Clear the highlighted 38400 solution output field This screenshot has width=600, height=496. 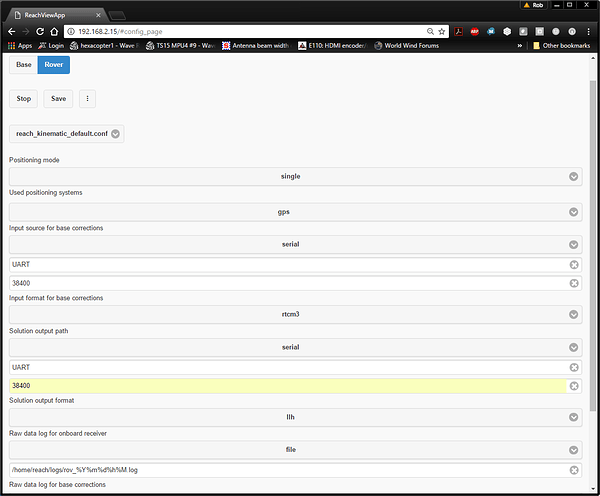coord(574,386)
